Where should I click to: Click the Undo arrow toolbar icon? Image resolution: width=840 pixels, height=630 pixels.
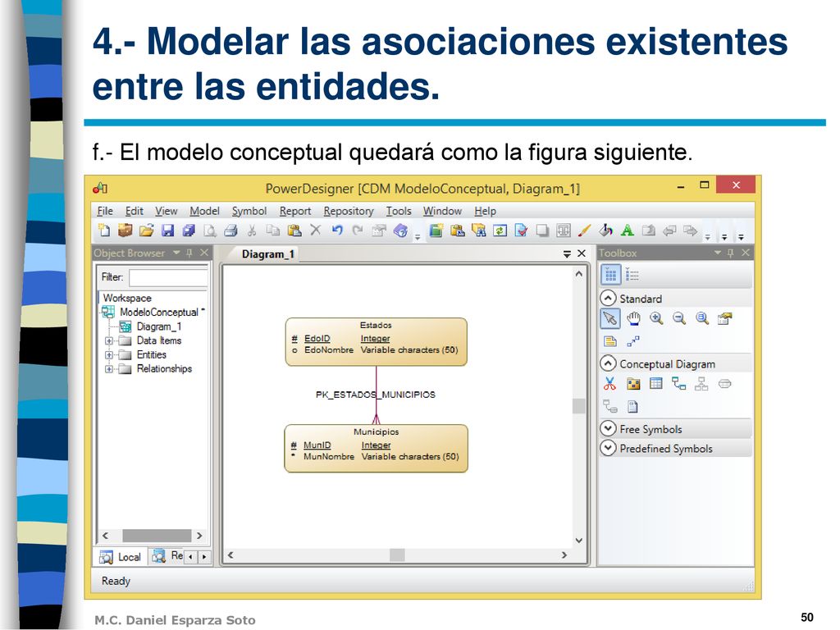pyautogui.click(x=337, y=231)
